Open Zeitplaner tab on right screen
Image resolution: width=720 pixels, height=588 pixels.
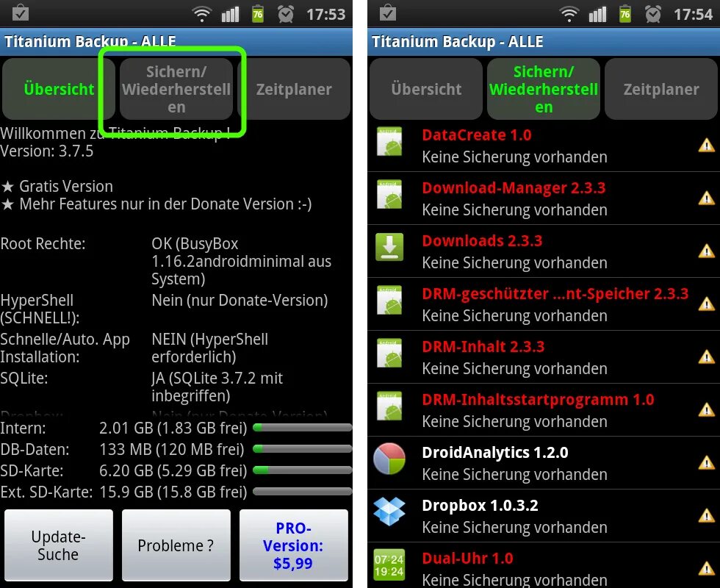coord(661,89)
